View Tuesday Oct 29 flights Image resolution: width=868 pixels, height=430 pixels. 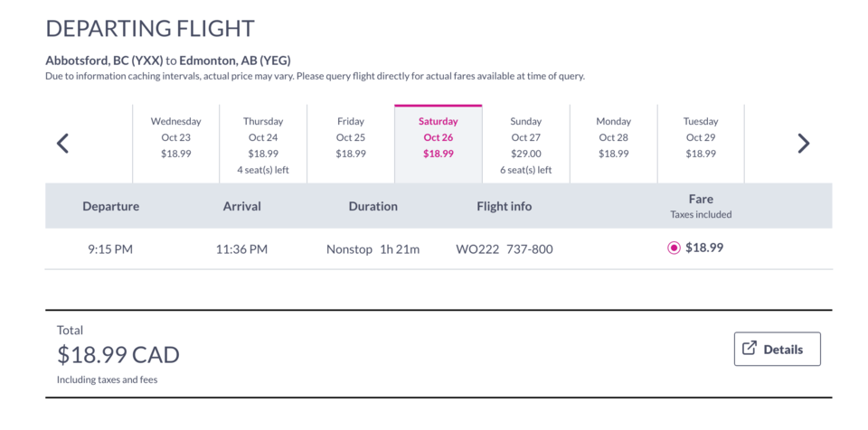tap(701, 144)
